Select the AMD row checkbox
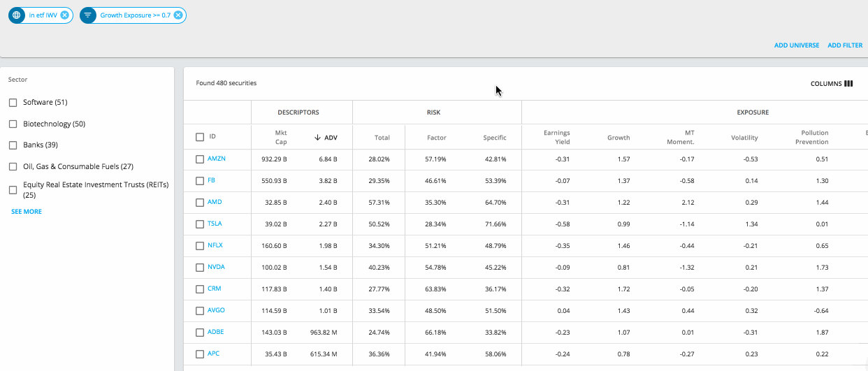Screen dimensions: 868x371 [x=200, y=203]
